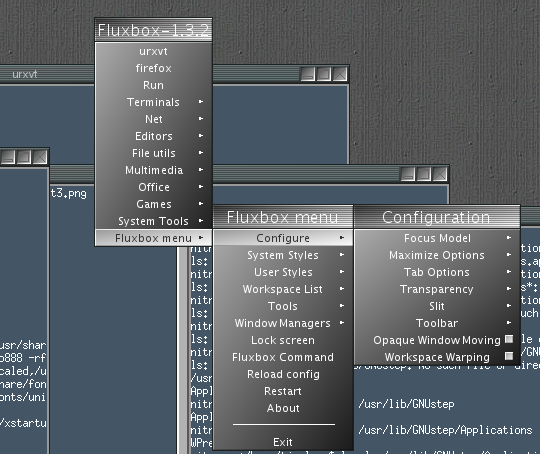This screenshot has width=540, height=454.
Task: Expand the Games submenu arrow
Action: 201,204
